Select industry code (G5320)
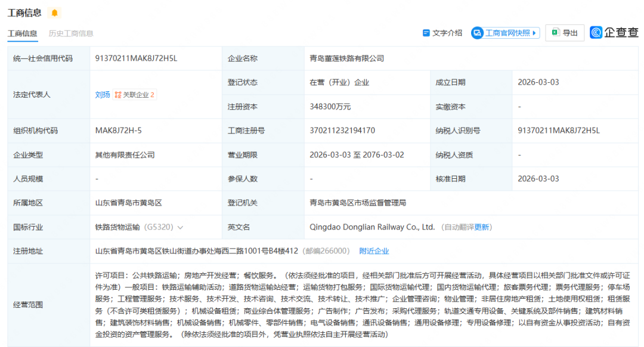The height and width of the screenshot is (347, 644). pos(159,227)
